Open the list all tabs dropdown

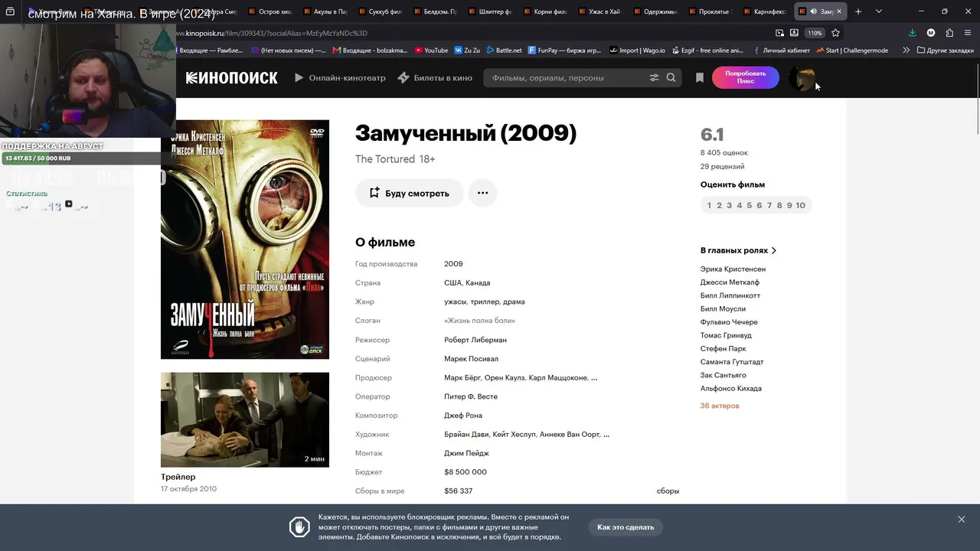pos(879,11)
